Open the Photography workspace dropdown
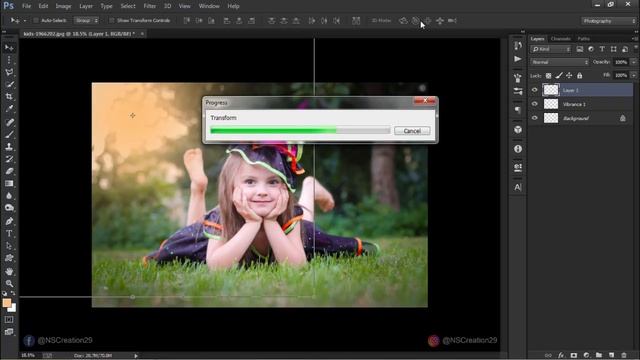Image resolution: width=640 pixels, height=360 pixels. [609, 21]
